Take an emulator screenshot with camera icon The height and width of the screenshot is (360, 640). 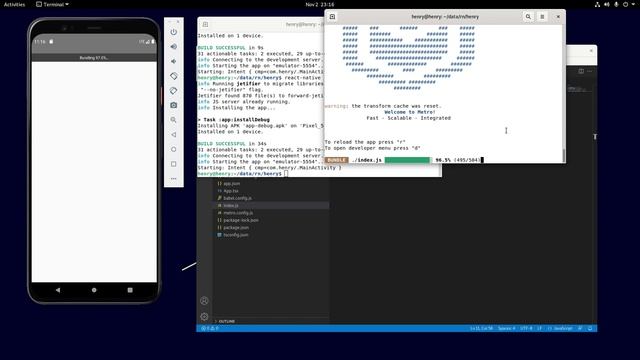pos(174,105)
